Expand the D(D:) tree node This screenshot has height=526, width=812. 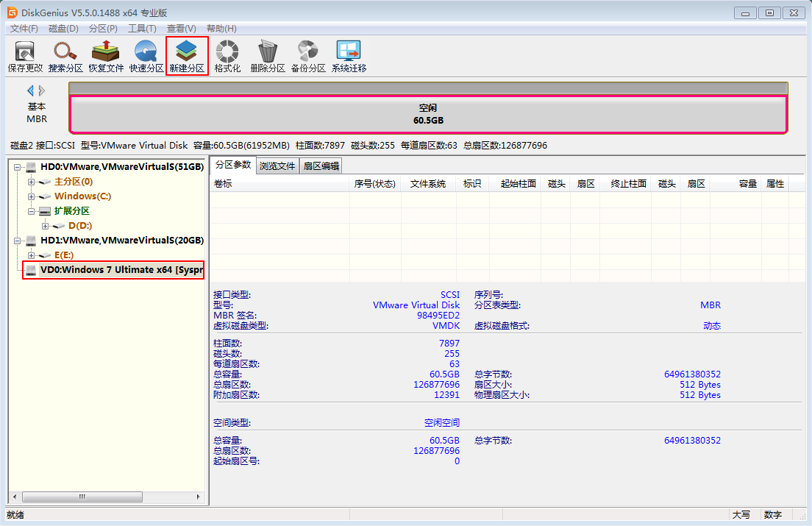(x=45, y=226)
